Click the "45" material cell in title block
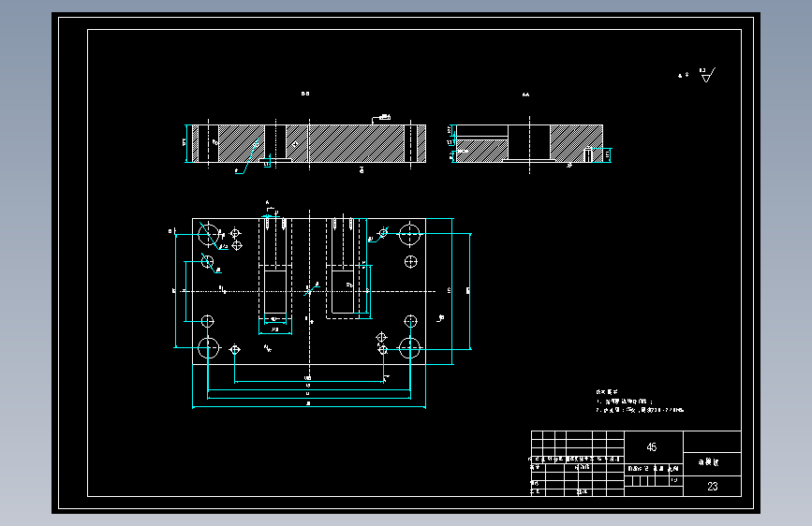The width and height of the screenshot is (812, 526). point(653,446)
